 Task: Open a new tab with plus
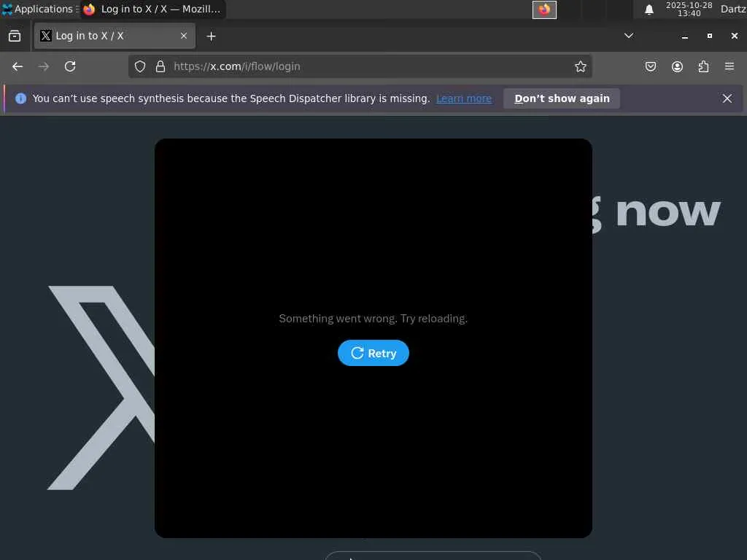211,36
